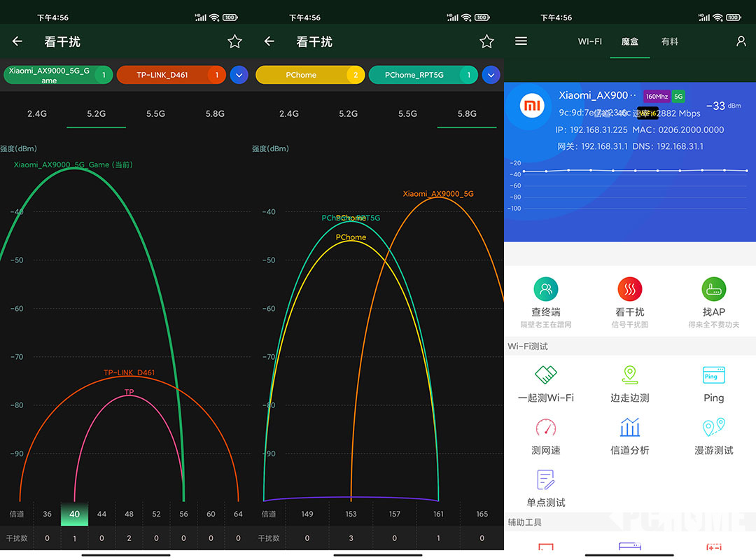The height and width of the screenshot is (560, 756).
Task: Switch to the WI-FI tab
Action: tap(589, 41)
